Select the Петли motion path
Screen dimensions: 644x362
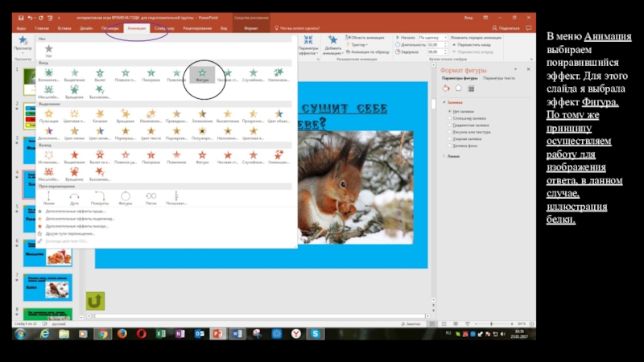(x=151, y=195)
